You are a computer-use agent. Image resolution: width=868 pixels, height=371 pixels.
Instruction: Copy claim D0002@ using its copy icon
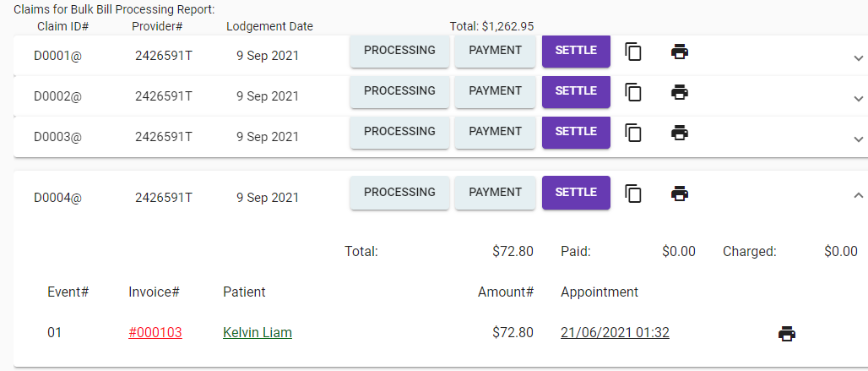pos(633,92)
